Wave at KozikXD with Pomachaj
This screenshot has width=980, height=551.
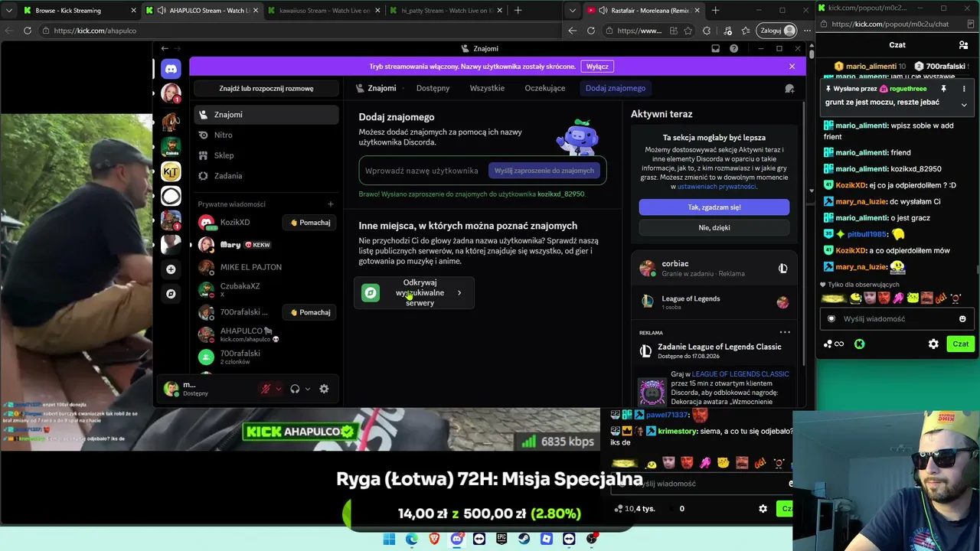[310, 223]
